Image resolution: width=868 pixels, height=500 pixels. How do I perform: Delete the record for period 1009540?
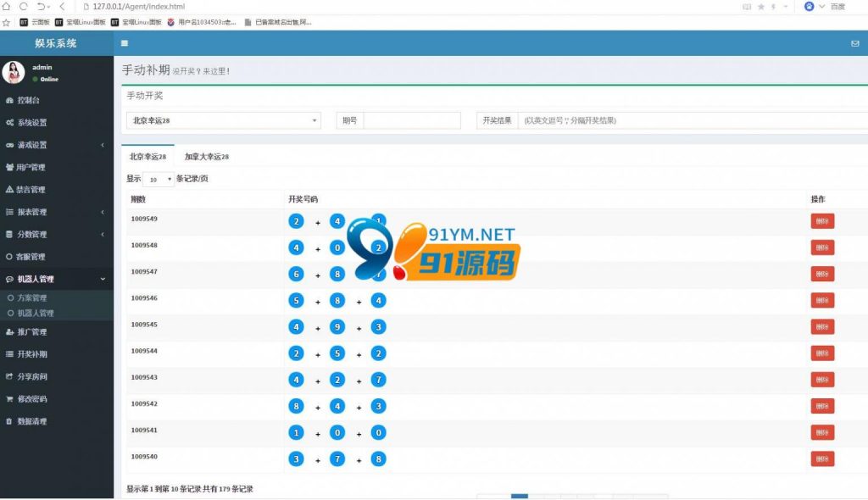coord(822,459)
